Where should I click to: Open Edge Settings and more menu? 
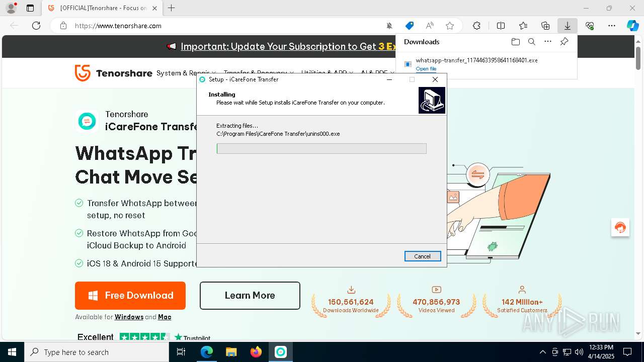point(612,26)
